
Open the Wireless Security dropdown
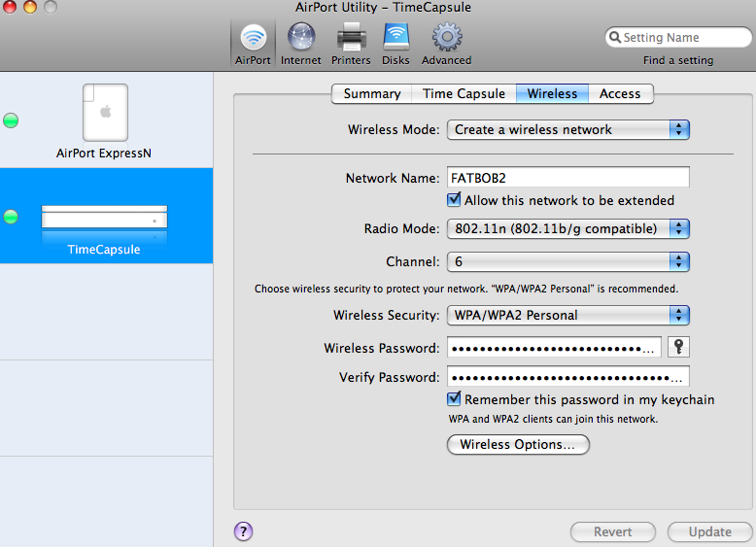coord(567,315)
